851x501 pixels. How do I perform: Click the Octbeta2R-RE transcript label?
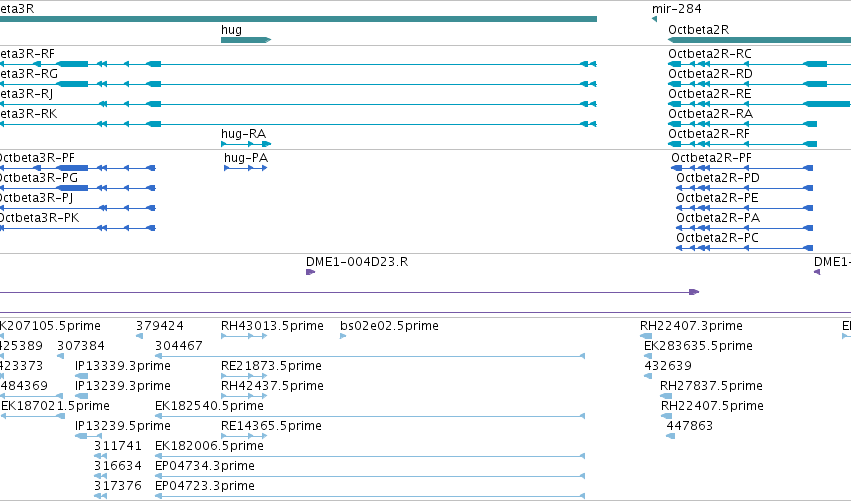(709, 94)
